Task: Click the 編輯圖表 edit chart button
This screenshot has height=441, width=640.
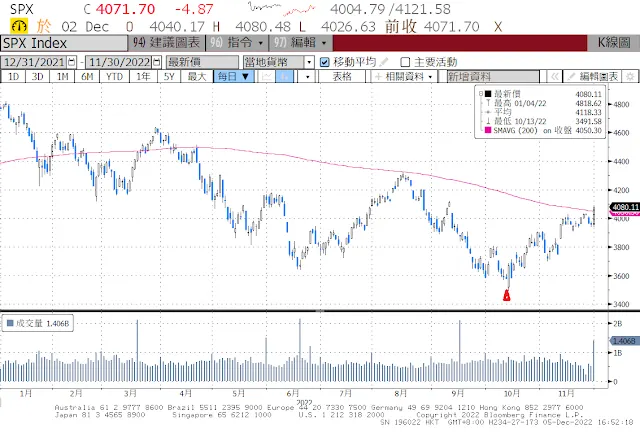Action: pos(593,76)
